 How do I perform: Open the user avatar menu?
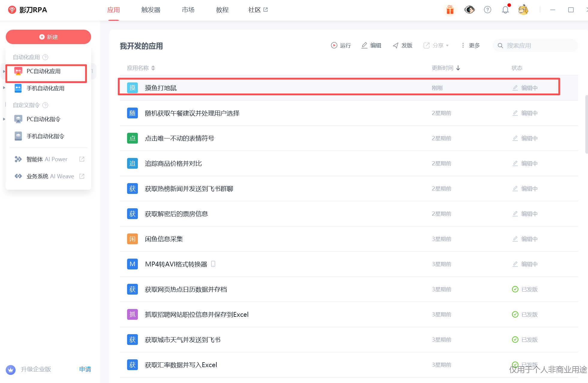(x=523, y=10)
